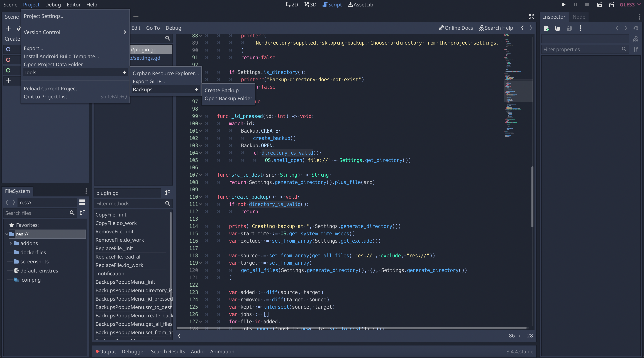The height and width of the screenshot is (358, 644).
Task: Click the Play custom scene icon
Action: [611, 4]
